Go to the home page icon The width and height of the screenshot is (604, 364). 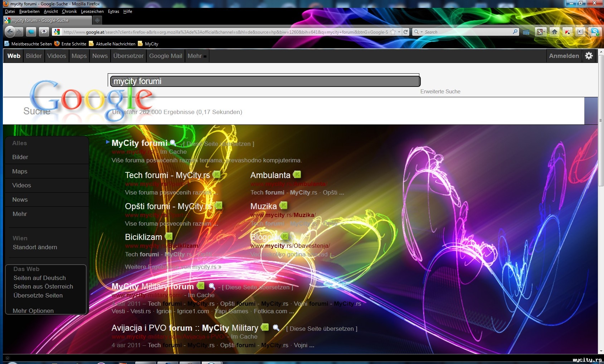tap(554, 32)
